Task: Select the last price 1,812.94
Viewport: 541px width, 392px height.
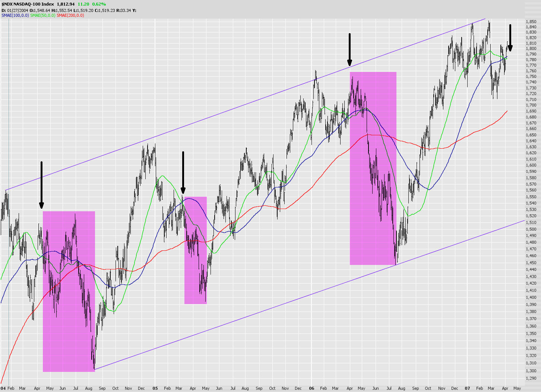Action: click(x=66, y=4)
